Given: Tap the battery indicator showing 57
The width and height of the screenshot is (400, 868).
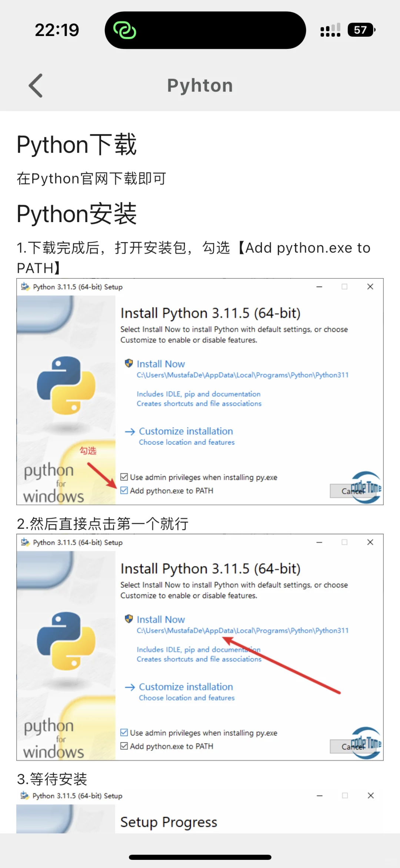Looking at the screenshot, I should point(361,30).
